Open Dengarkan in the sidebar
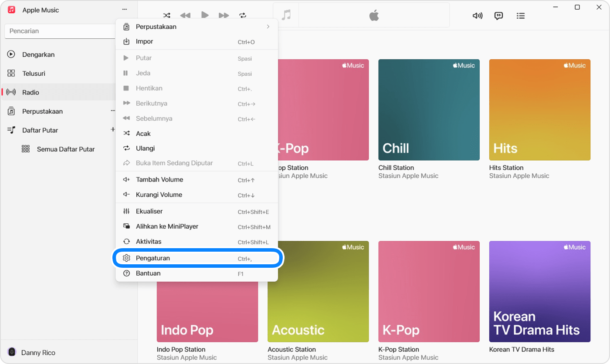 [x=58, y=54]
